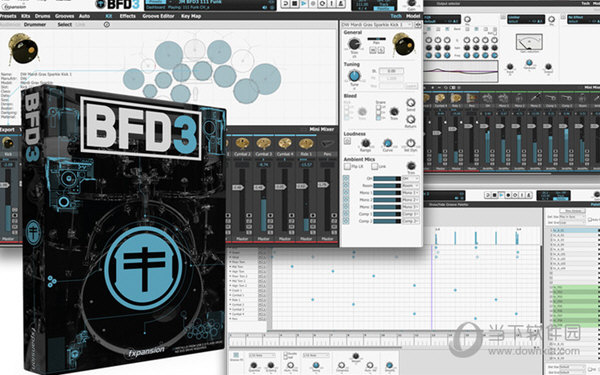Select the Ride 1 channel icon

[x=306, y=143]
